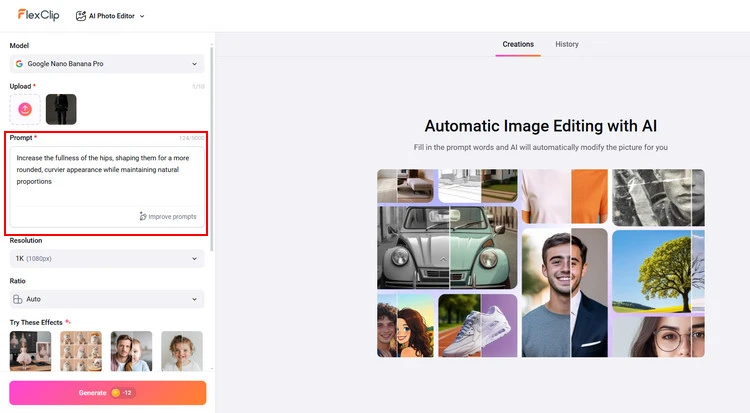This screenshot has width=750, height=413.
Task: Expand the Ratio dropdown chevron
Action: click(x=194, y=299)
